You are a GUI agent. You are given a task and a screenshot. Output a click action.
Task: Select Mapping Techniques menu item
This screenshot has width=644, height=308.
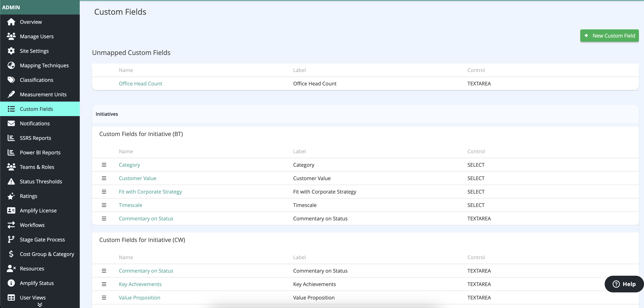tap(40, 65)
